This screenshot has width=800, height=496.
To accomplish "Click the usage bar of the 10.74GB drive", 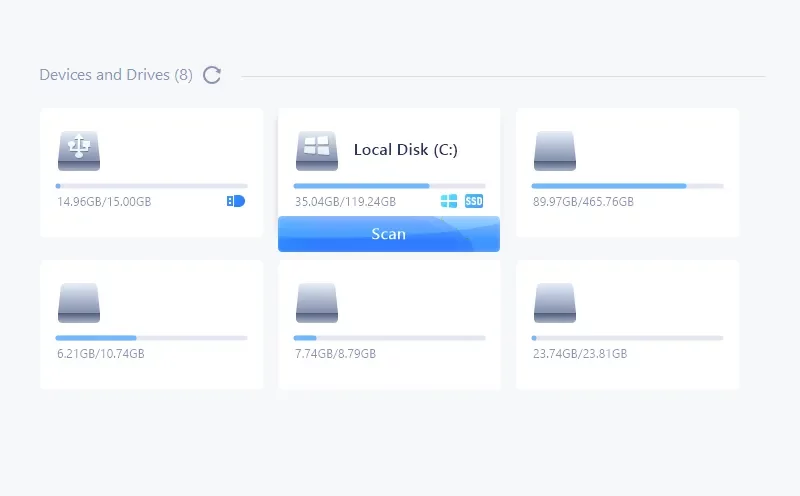I will [x=152, y=338].
